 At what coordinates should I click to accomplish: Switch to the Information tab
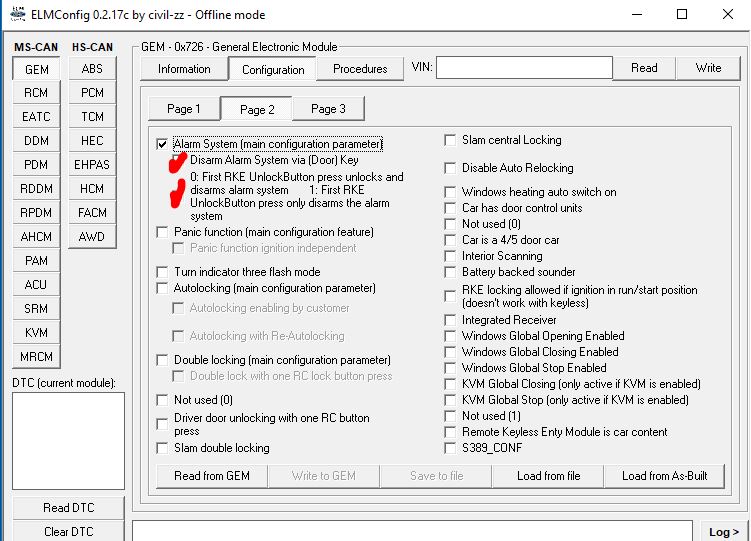[184, 69]
